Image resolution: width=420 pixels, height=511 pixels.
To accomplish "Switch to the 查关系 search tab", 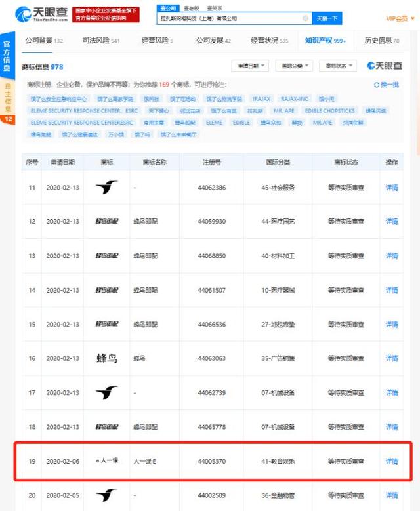I will (214, 8).
